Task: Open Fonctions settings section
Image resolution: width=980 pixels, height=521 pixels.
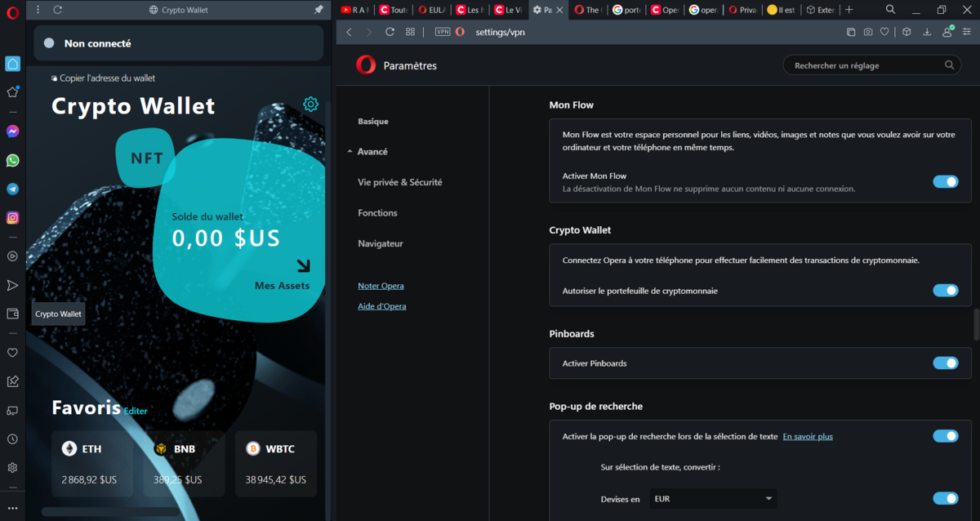Action: tap(377, 213)
